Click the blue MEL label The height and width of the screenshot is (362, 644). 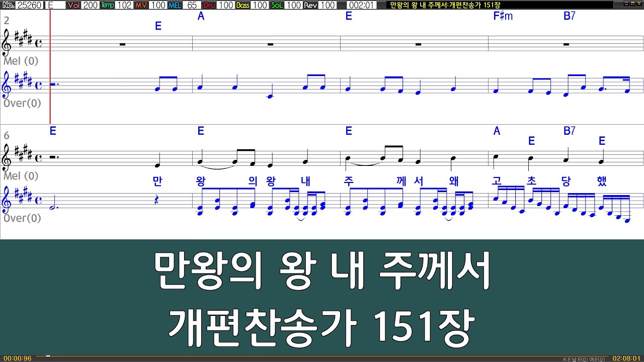pyautogui.click(x=175, y=5)
